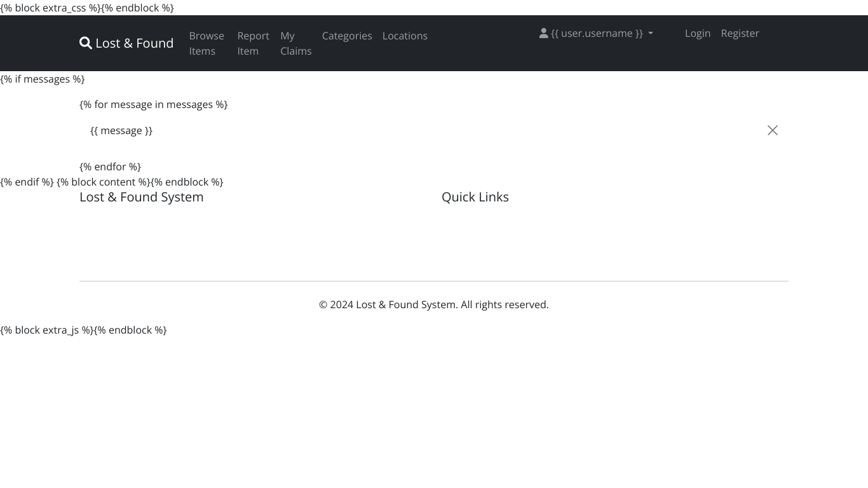Image resolution: width=868 pixels, height=488 pixels.
Task: Expand the dropdown caret beside the username
Action: click(650, 34)
